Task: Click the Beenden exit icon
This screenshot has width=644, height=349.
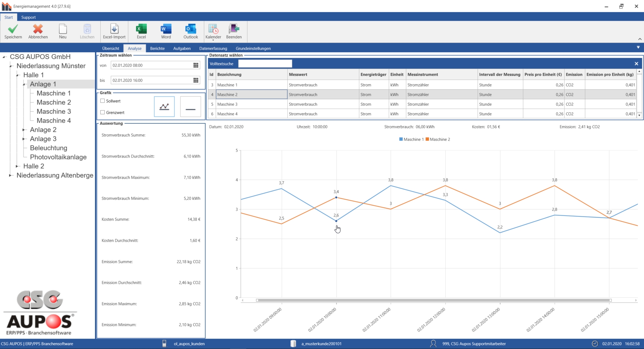Action: pos(234,29)
